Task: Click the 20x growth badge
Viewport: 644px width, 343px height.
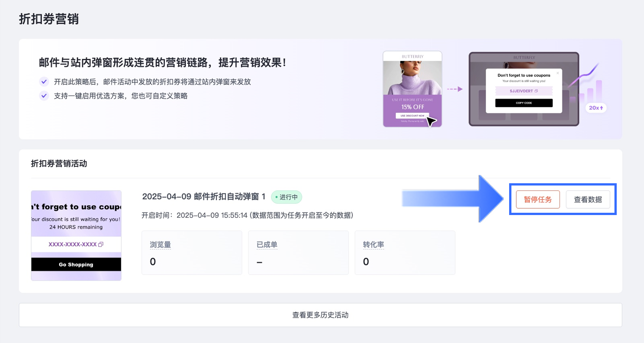Action: [596, 108]
